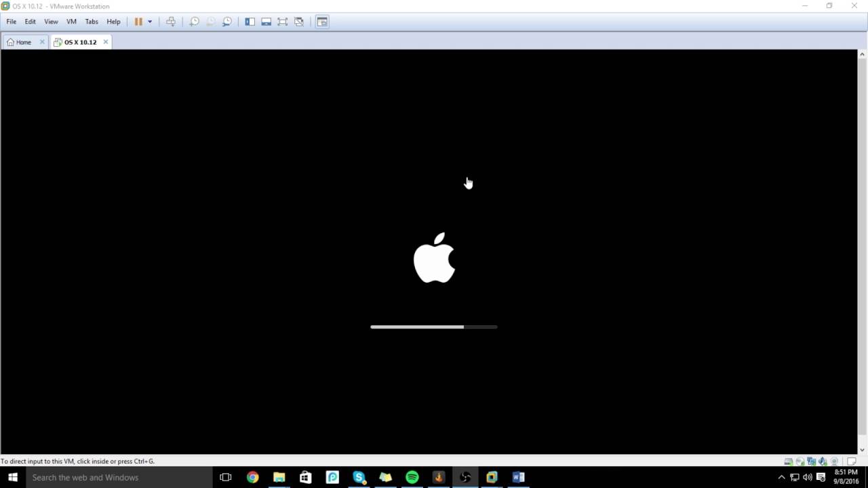Toggle the thumbnail bar icon
Viewport: 868px width, 488px height.
tap(266, 22)
